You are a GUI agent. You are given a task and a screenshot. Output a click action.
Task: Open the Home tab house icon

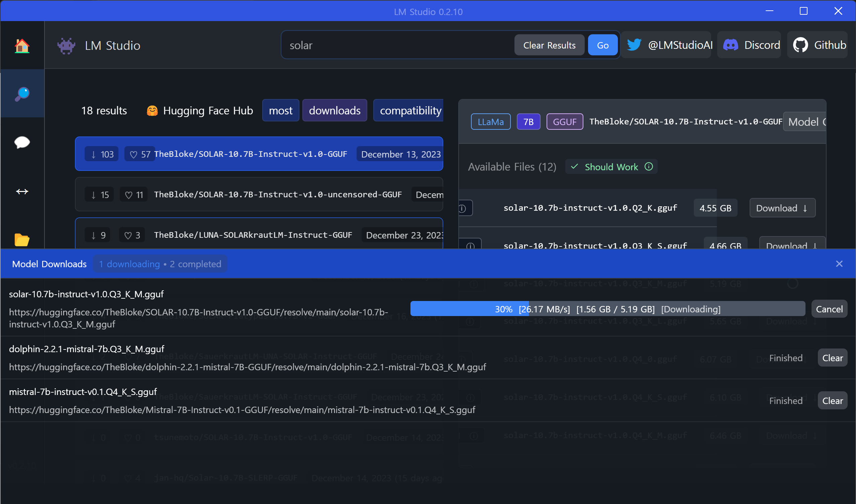click(22, 45)
